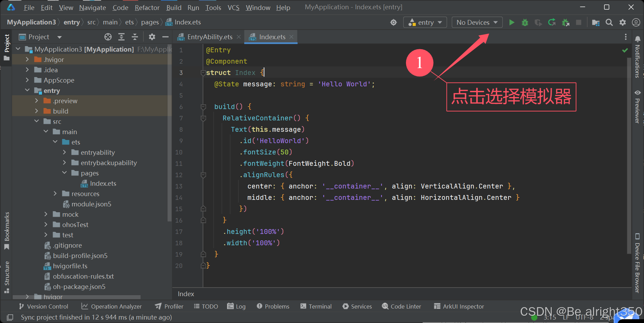Expand the resources folder

click(55, 194)
